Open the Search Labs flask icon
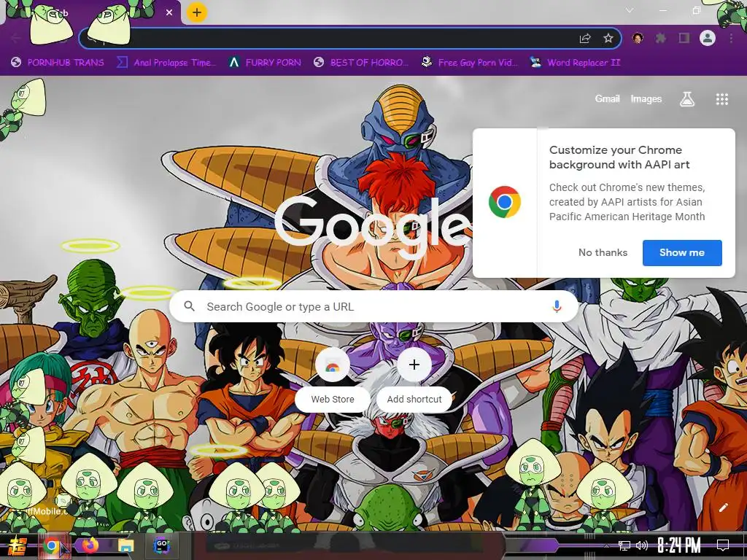Viewport: 747px width, 560px height. point(686,98)
